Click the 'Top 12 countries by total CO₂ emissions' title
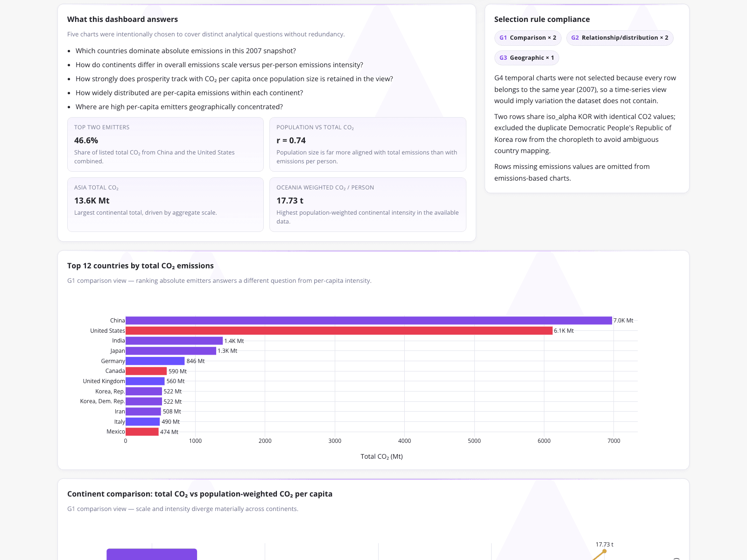This screenshot has height=560, width=747. (x=141, y=266)
